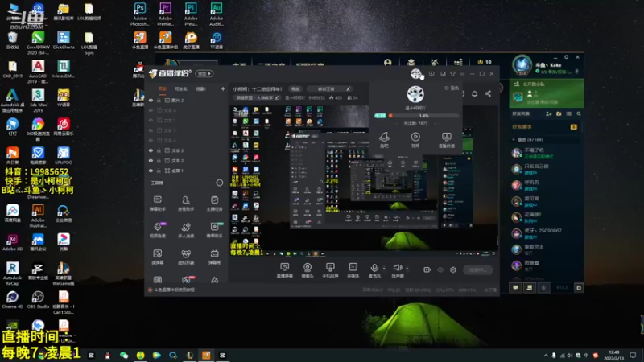The image size is (644, 362).
Task: Open the 多人连麦 tool
Action: [186, 230]
